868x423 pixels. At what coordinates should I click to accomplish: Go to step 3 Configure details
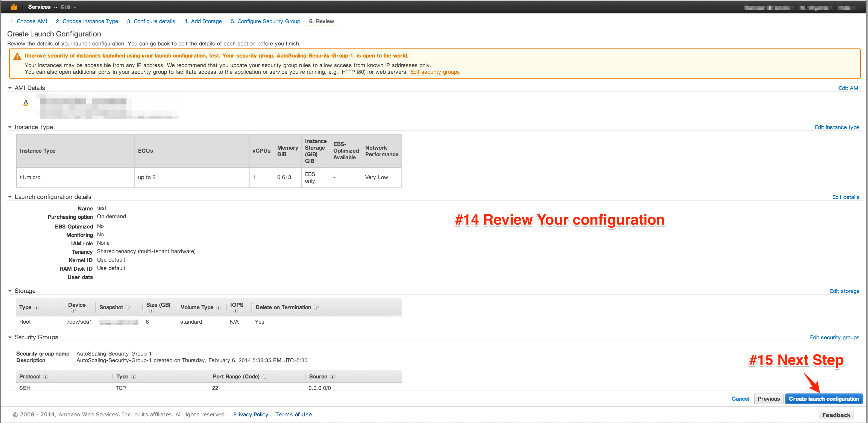151,21
